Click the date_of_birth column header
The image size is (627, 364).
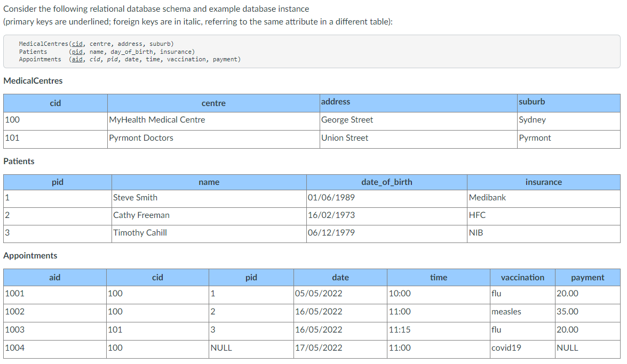point(387,182)
